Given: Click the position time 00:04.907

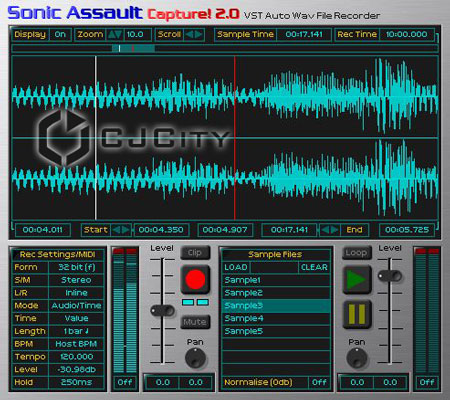Looking at the screenshot, I should point(225,230).
